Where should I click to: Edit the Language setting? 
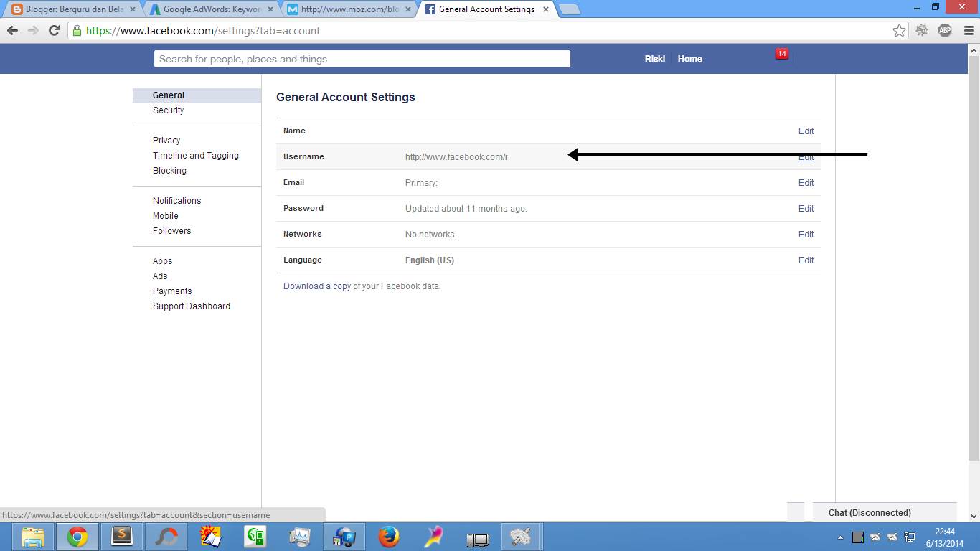[x=806, y=260]
